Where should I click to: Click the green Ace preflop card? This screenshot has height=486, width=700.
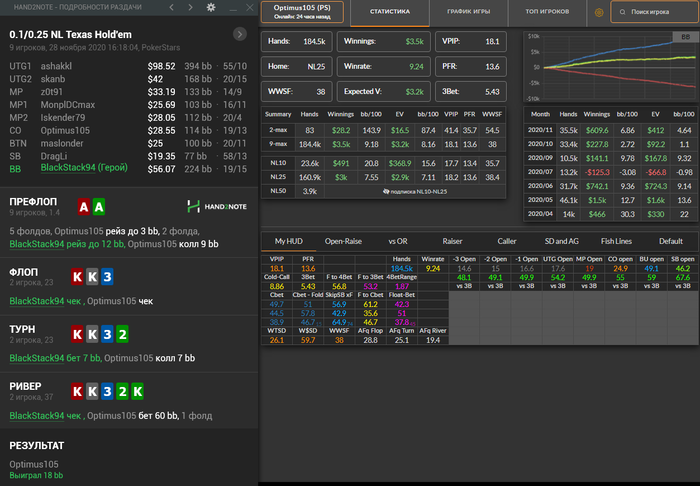pyautogui.click(x=99, y=207)
